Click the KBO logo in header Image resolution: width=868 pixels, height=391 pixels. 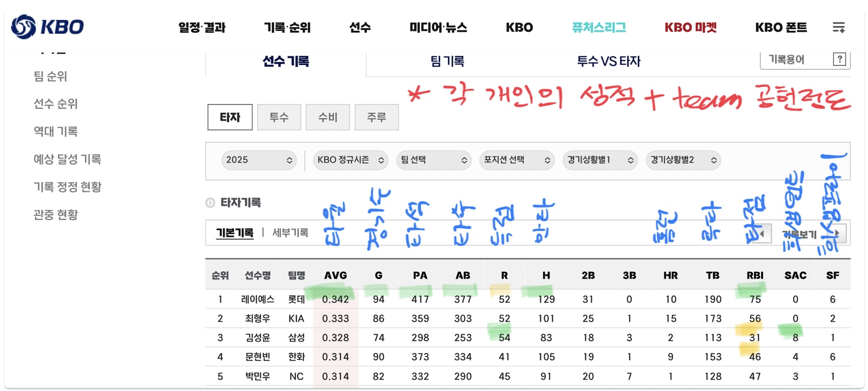point(47,27)
